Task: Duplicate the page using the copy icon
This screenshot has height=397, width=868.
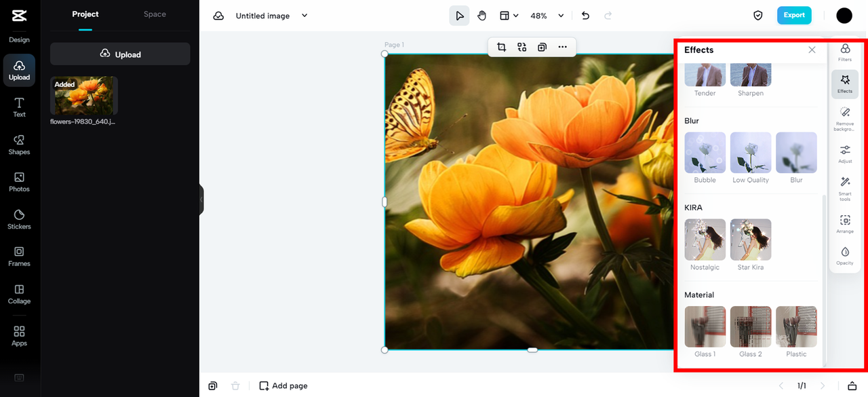Action: pyautogui.click(x=212, y=385)
